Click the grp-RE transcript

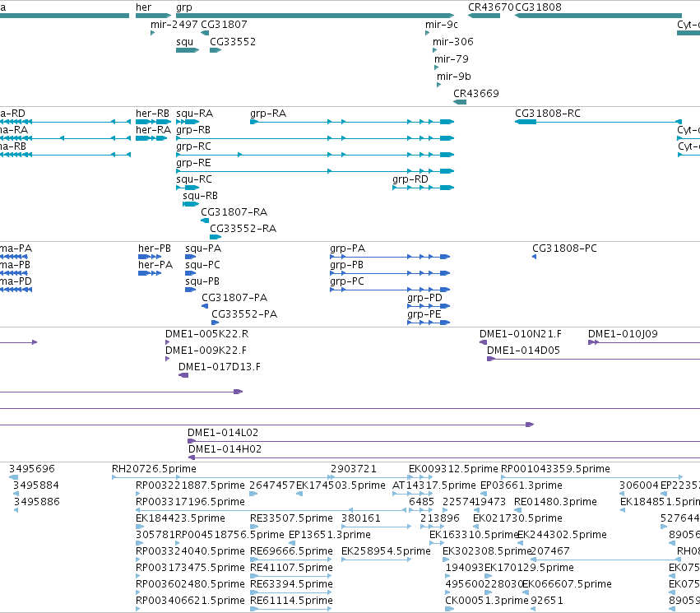tap(315, 171)
